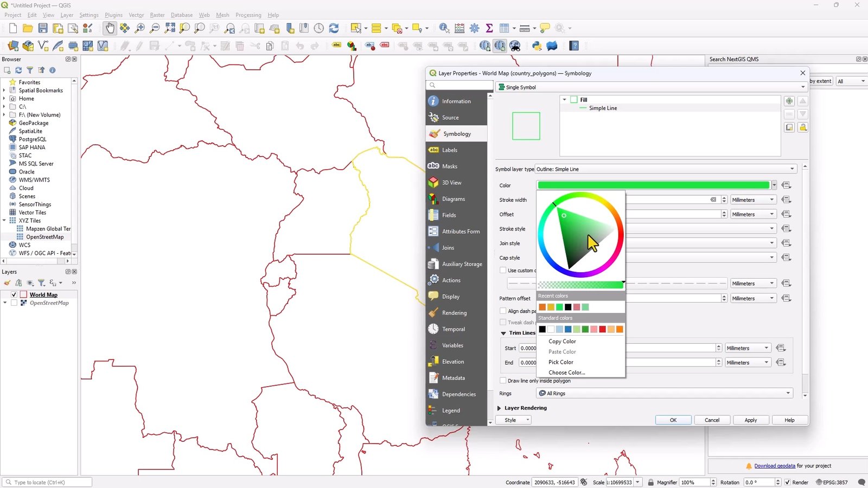Image resolution: width=868 pixels, height=488 pixels.
Task: Click the Save Project icon
Action: [43, 28]
